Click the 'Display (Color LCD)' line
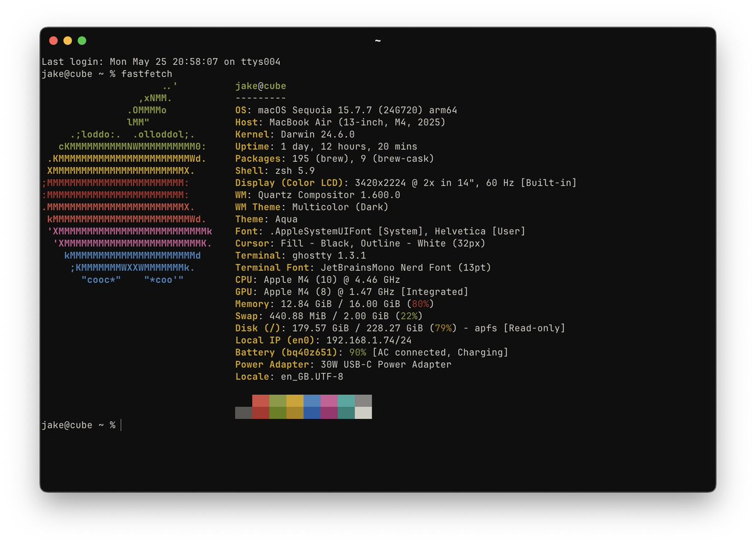The height and width of the screenshot is (545, 756). click(406, 183)
